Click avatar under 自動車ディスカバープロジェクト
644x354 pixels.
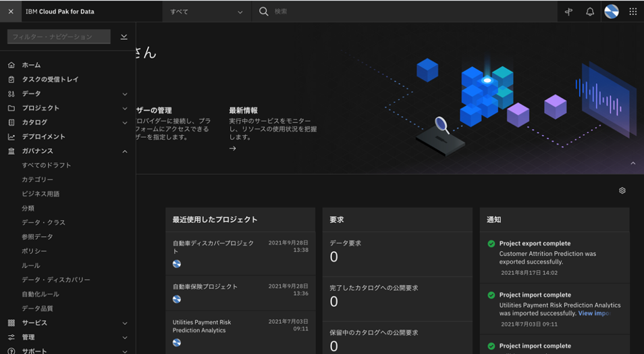[x=177, y=264]
